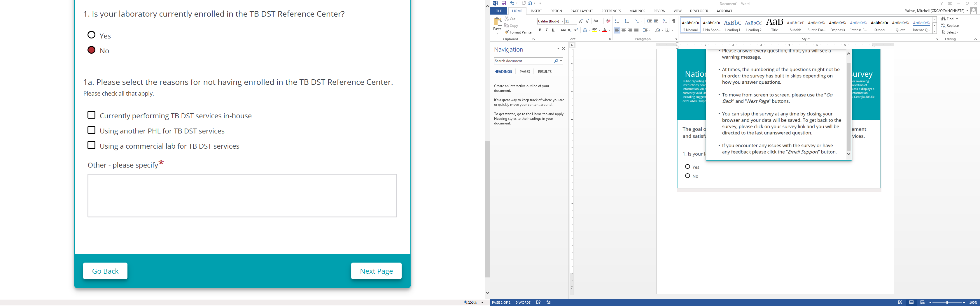Increase paragraph indent

coord(656,21)
